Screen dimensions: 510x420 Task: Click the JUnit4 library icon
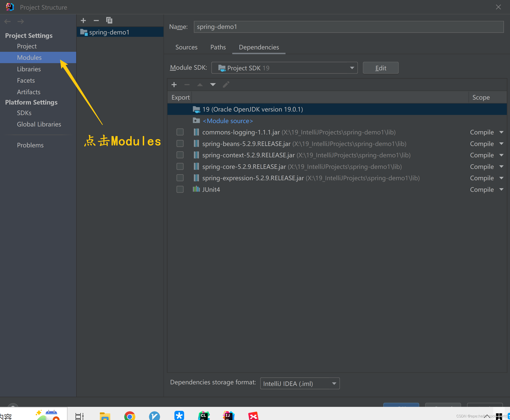click(x=196, y=189)
